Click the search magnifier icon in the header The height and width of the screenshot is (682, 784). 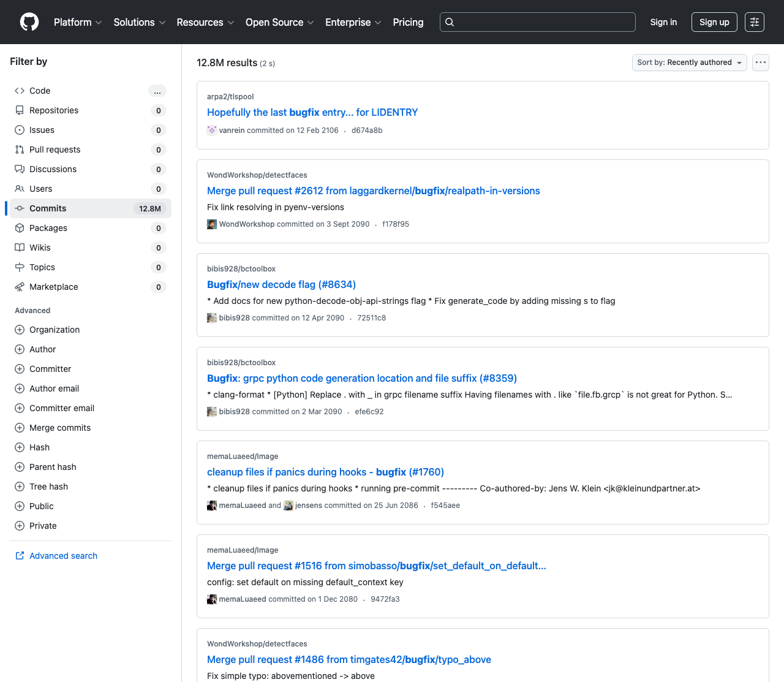[x=450, y=22]
